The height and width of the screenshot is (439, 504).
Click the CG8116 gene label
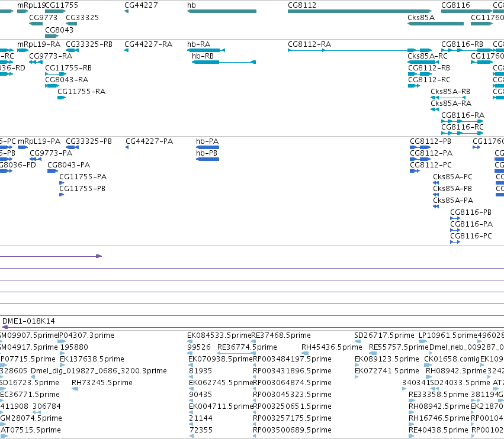tap(455, 5)
